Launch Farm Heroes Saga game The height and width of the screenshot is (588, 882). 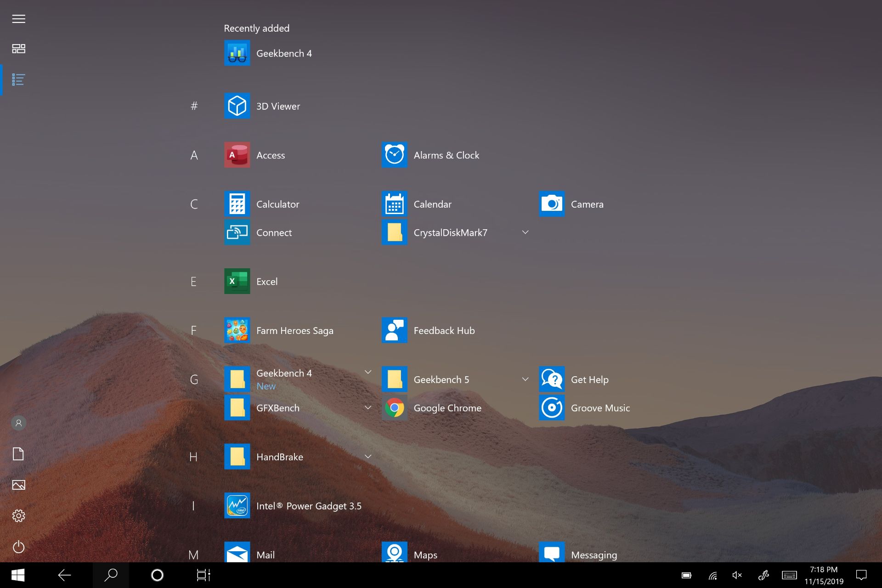(x=279, y=330)
